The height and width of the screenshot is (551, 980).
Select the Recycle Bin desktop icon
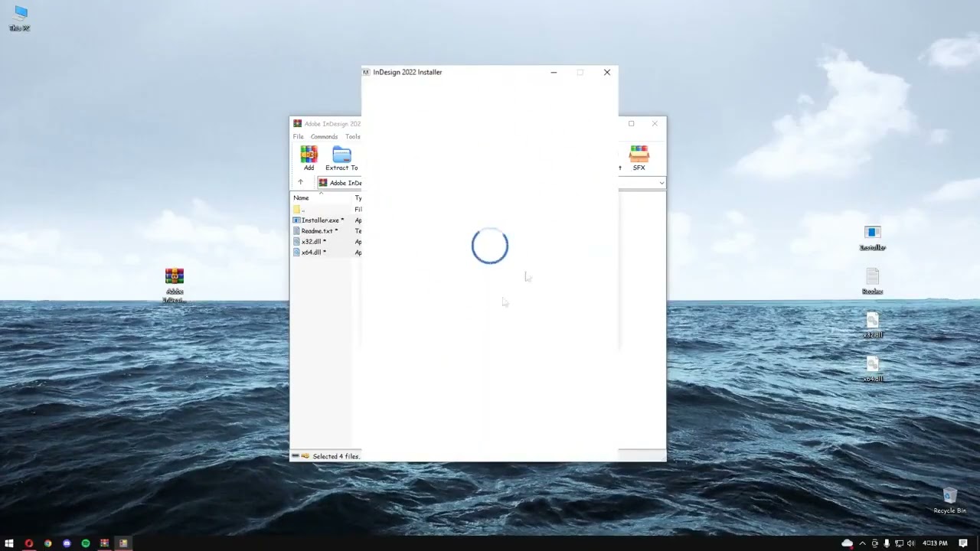(949, 500)
